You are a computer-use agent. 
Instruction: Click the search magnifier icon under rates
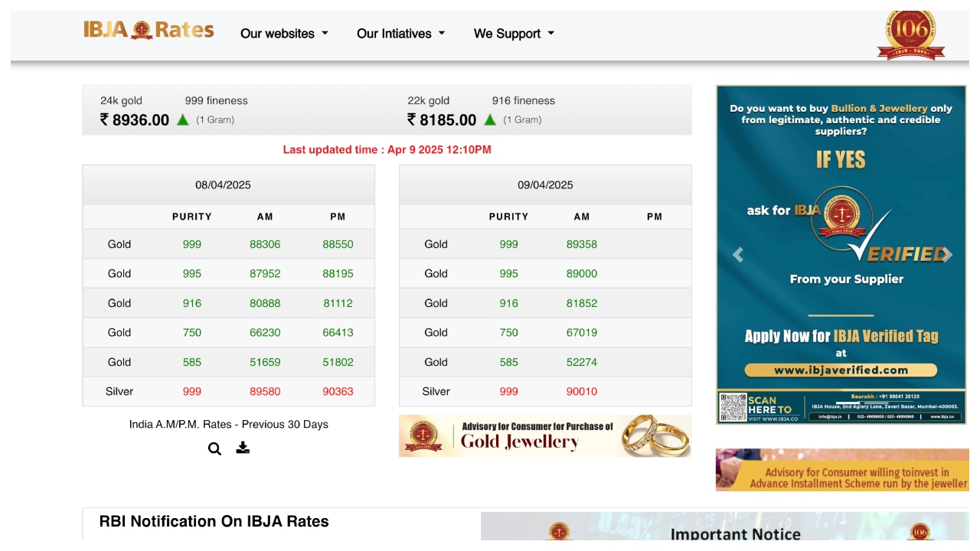(214, 449)
